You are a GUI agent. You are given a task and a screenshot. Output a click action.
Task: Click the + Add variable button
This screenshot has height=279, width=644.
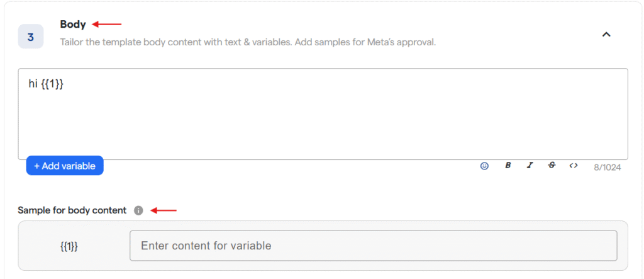(x=65, y=166)
